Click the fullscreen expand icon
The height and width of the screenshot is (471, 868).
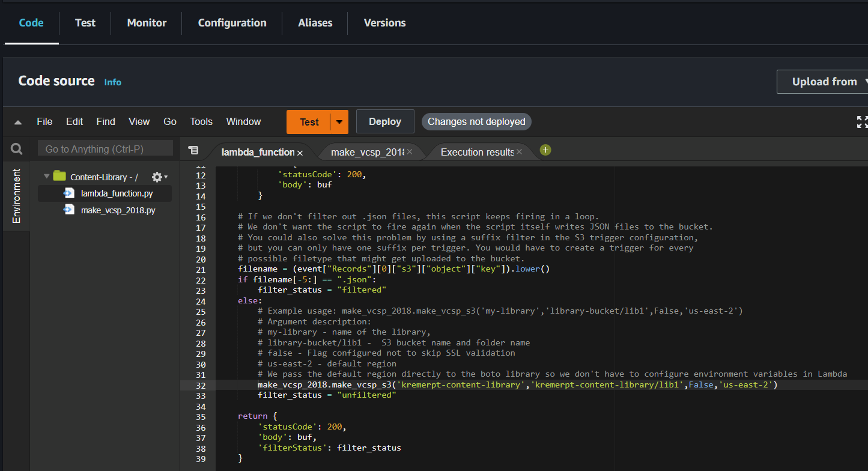pos(861,121)
